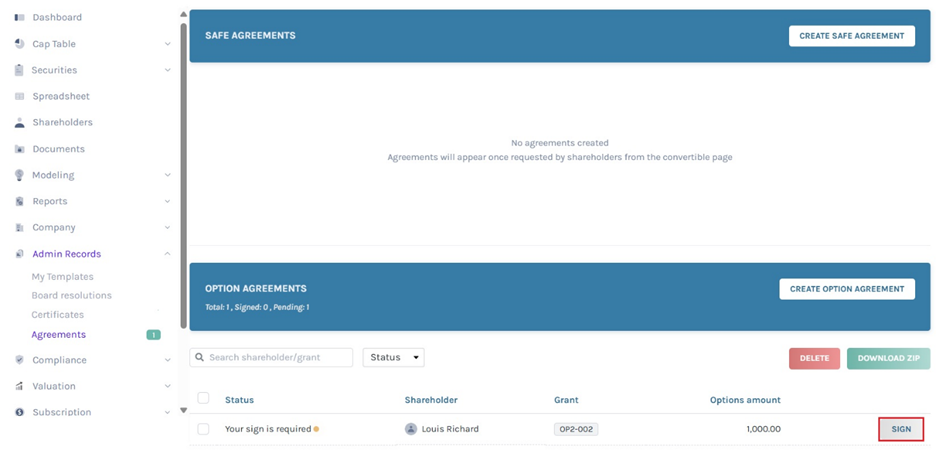Screen dimensions: 939x450
Task: Click the Sign button for OP2-002
Action: tap(900, 429)
